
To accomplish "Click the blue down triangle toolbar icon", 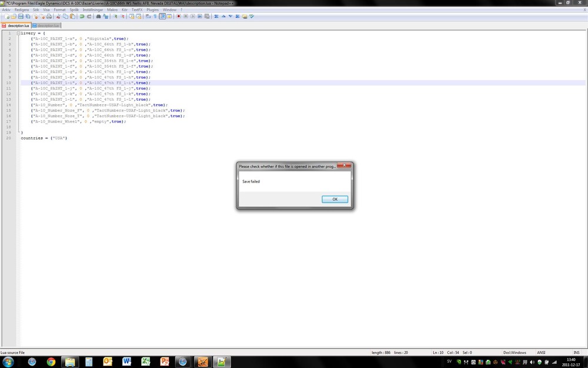I will [230, 16].
